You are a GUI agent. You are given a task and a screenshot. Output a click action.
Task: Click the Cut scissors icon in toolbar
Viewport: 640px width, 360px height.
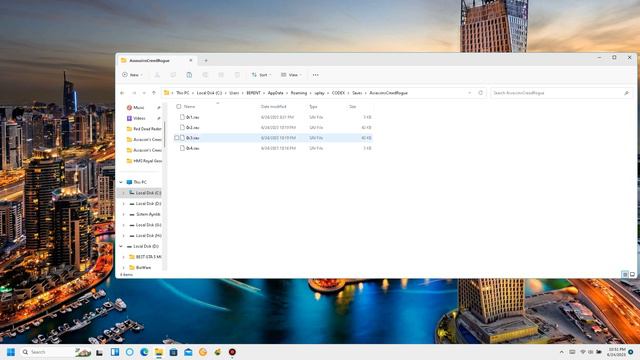click(157, 75)
